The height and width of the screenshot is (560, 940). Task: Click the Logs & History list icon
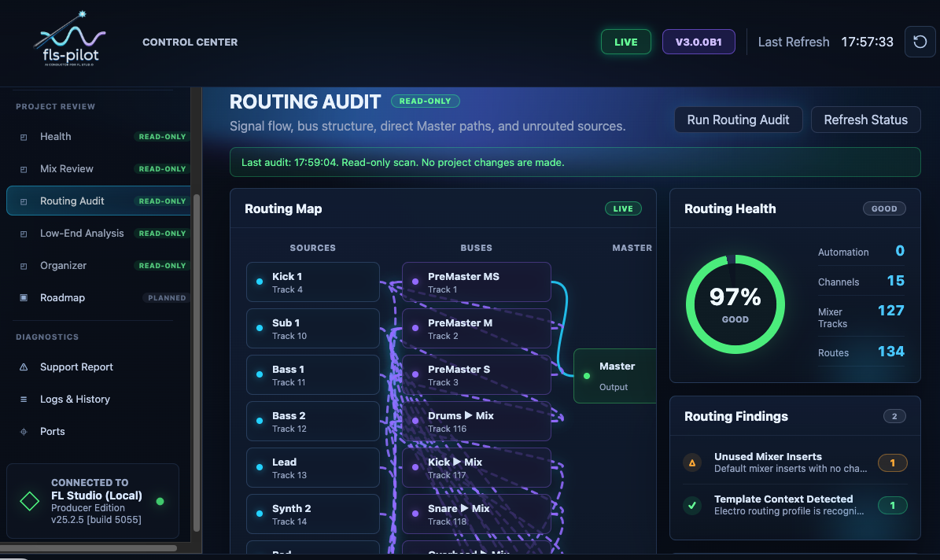point(24,400)
